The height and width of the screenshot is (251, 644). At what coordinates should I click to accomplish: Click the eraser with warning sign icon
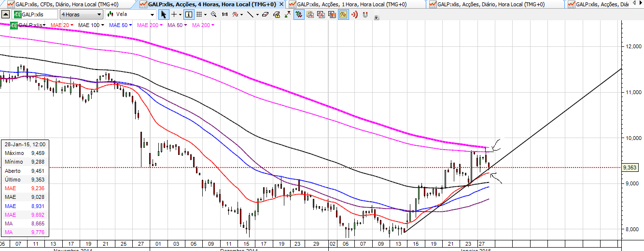277,14
